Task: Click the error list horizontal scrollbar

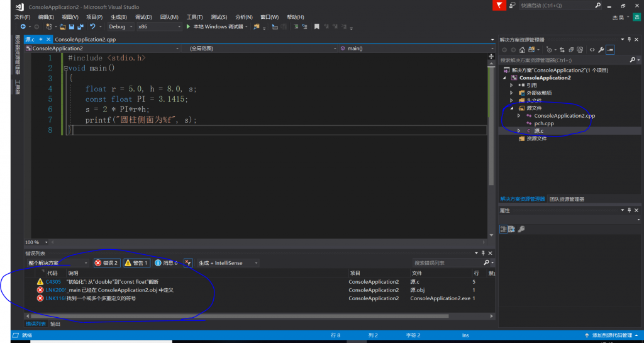Action: 239,316
